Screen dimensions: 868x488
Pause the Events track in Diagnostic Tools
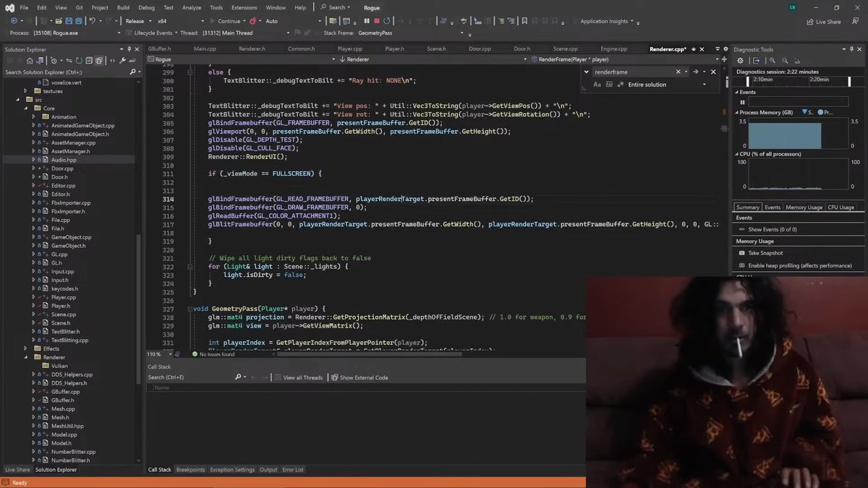(742, 102)
